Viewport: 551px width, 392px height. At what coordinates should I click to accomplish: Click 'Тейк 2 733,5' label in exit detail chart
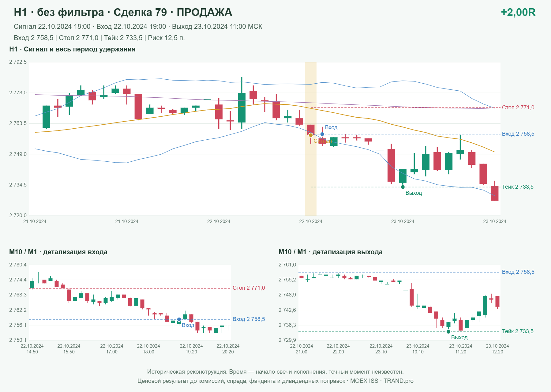(518, 331)
